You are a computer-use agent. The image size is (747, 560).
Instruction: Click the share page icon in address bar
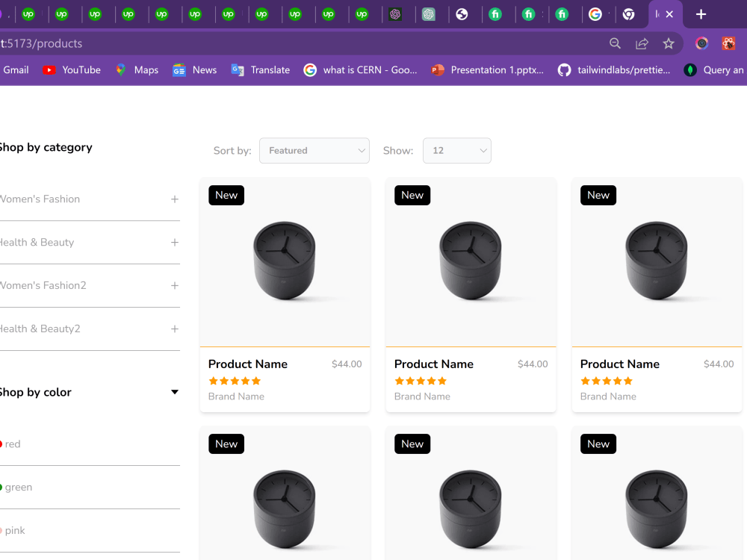[x=642, y=43]
